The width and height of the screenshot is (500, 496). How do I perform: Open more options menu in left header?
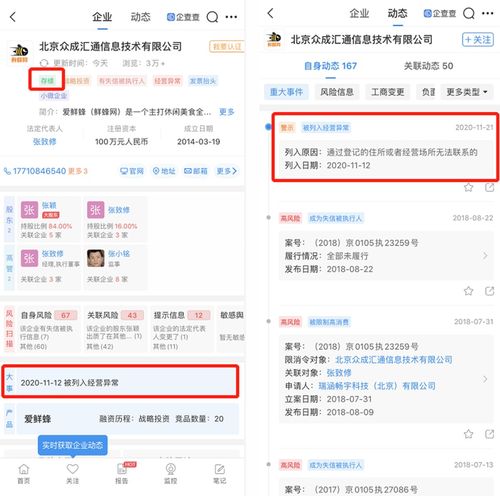coord(231,17)
